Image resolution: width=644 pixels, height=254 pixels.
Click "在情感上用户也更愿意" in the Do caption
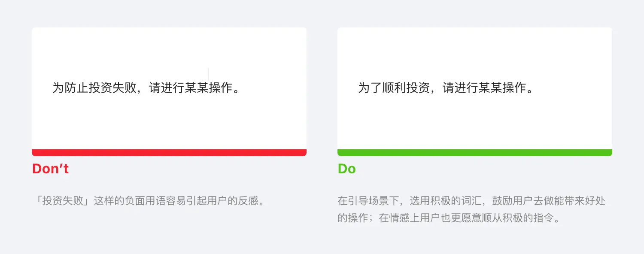pos(430,218)
